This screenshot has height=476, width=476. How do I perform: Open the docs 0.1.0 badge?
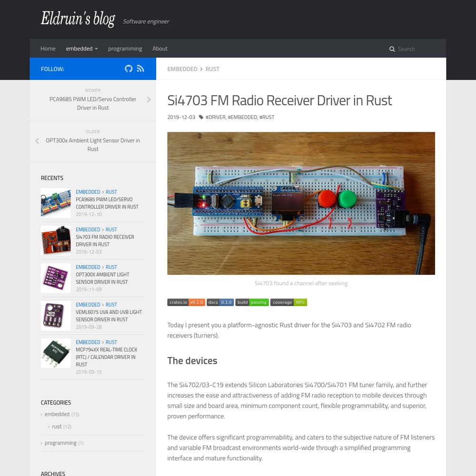(220, 302)
